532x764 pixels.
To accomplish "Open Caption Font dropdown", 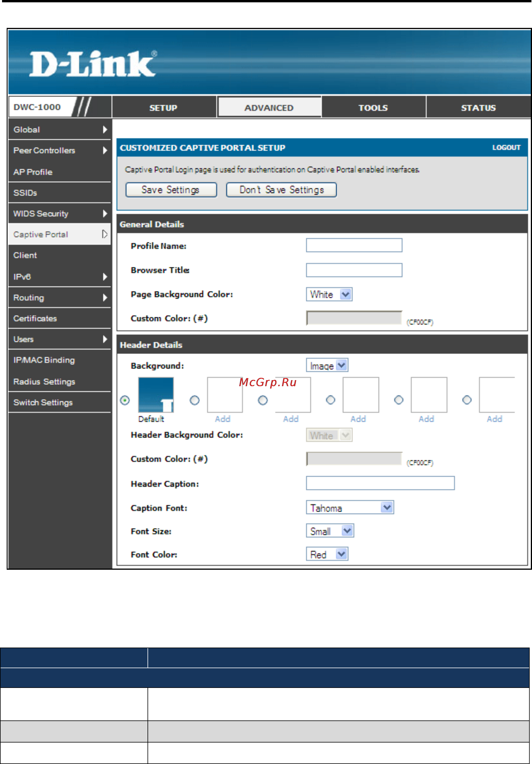I will [x=350, y=508].
